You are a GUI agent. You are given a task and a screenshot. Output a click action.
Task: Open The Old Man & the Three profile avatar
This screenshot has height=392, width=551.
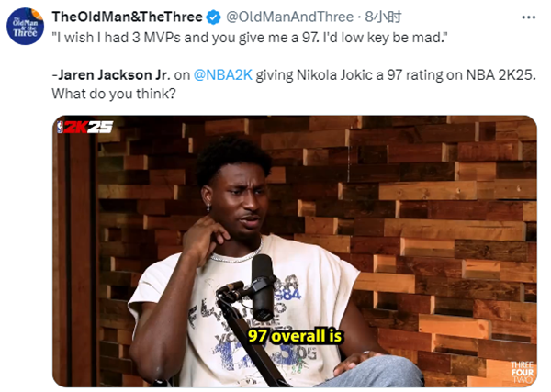(26, 26)
